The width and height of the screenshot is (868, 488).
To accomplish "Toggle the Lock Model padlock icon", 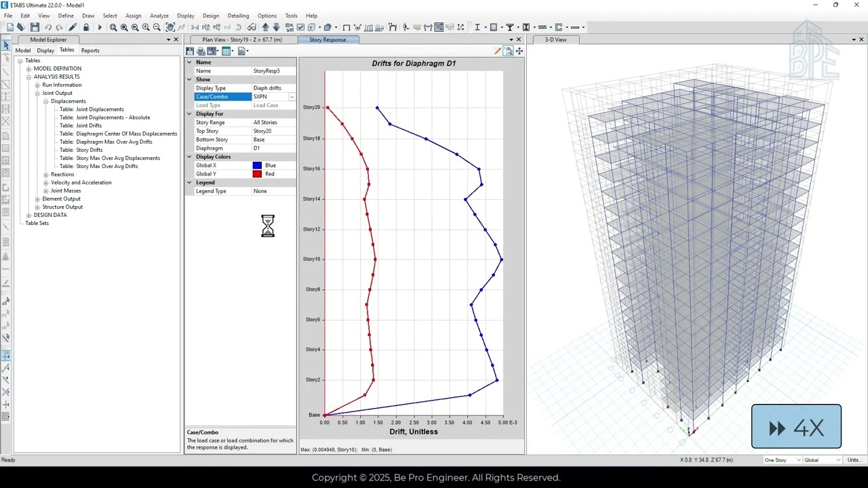I will 86,27.
